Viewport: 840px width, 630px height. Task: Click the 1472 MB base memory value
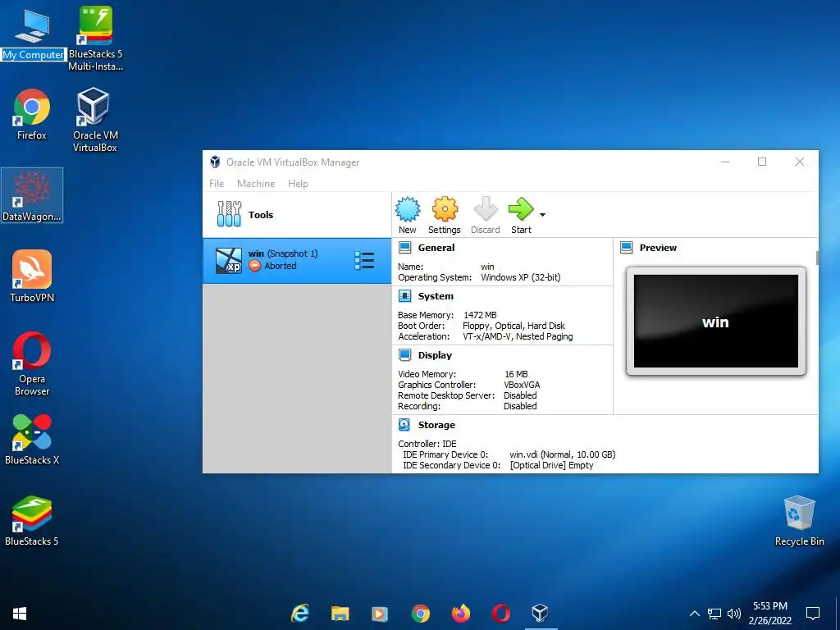[x=480, y=315]
